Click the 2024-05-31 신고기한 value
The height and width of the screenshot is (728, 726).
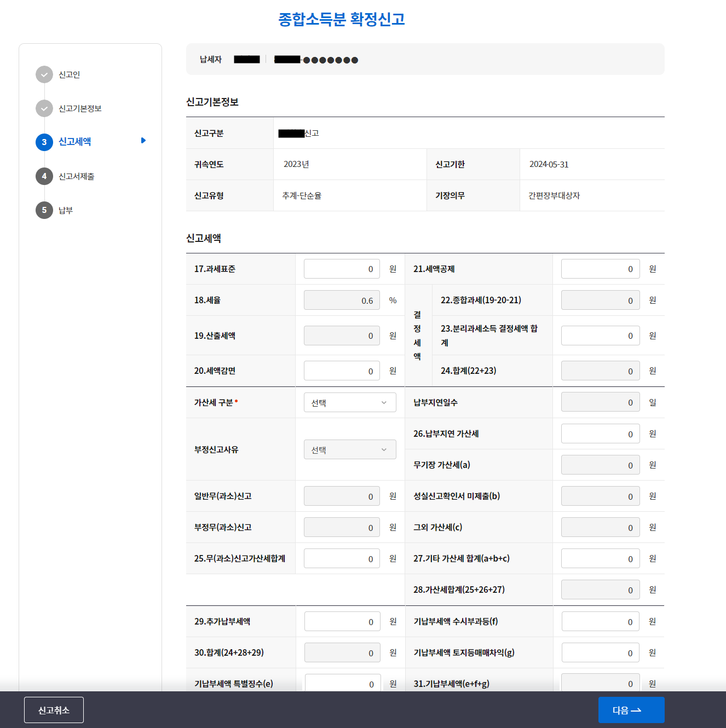click(x=549, y=164)
